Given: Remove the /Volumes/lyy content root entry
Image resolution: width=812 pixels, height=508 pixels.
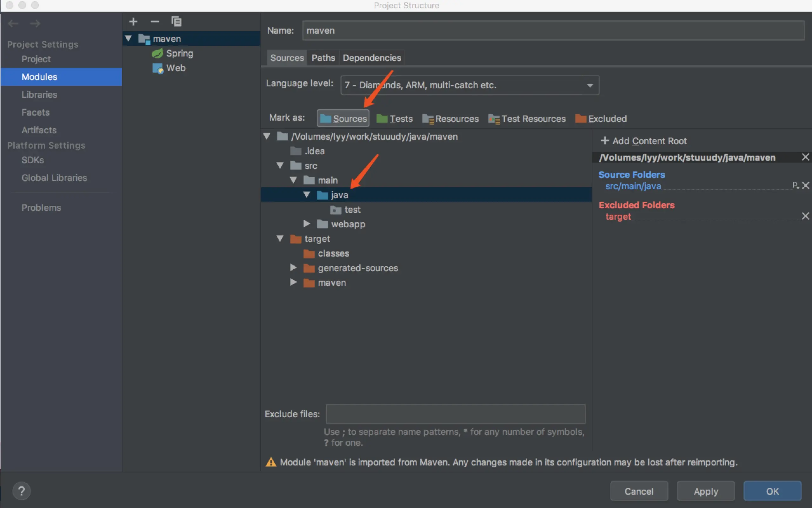Looking at the screenshot, I should pos(805,157).
